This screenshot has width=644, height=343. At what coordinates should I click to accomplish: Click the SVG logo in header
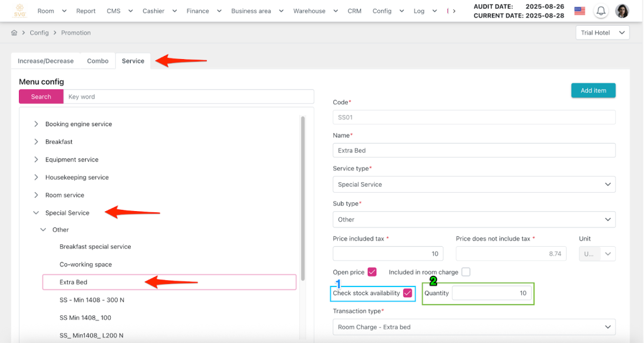pyautogui.click(x=19, y=11)
